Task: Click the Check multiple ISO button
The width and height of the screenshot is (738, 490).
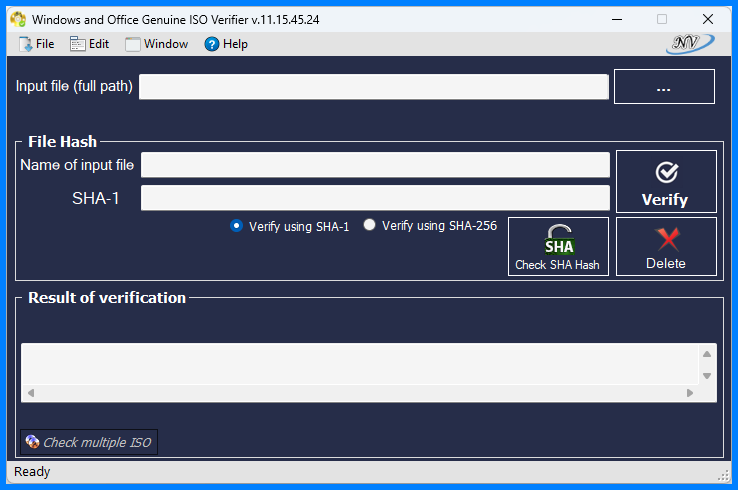Action: coord(89,442)
